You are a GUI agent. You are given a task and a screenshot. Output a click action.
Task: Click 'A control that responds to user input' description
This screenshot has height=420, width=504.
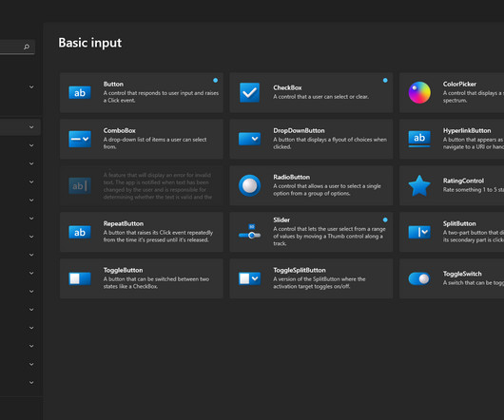pyautogui.click(x=161, y=97)
